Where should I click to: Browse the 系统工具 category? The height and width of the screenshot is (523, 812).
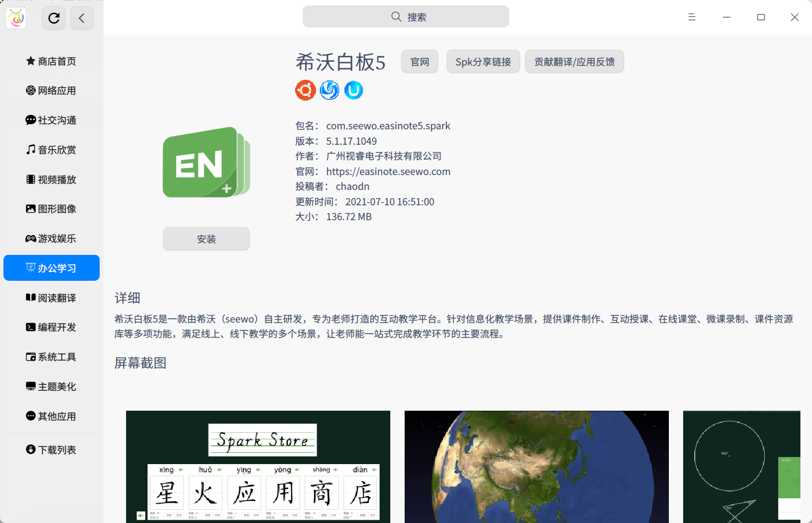tap(52, 357)
